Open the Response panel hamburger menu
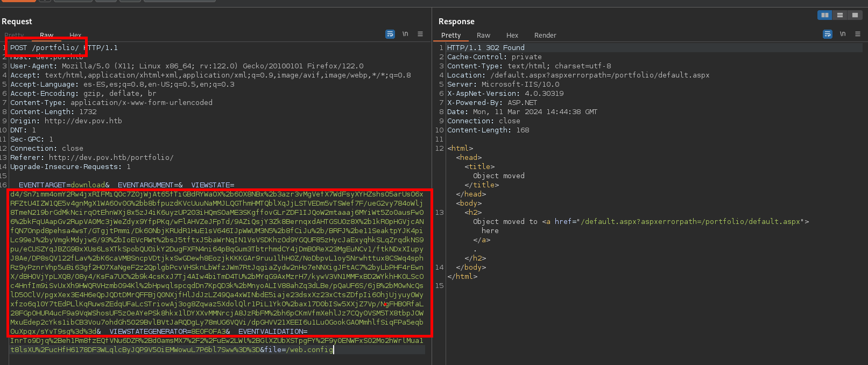The height and width of the screenshot is (365, 868). 858,34
